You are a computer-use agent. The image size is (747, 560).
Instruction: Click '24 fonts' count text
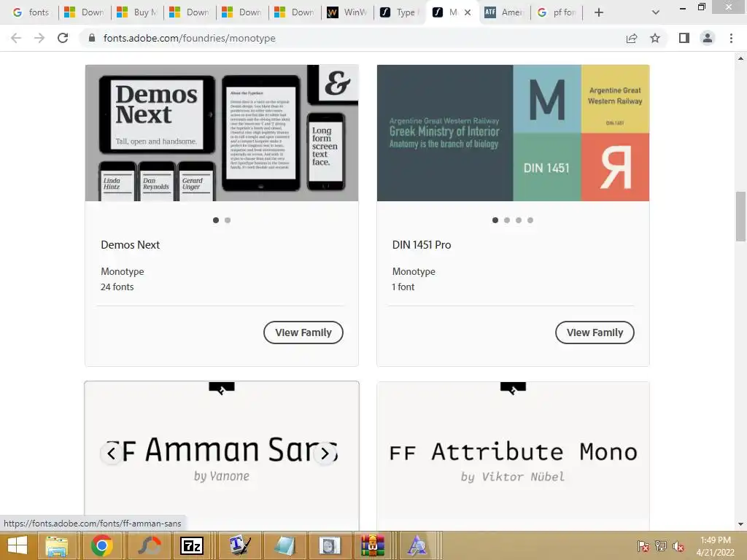click(x=117, y=287)
